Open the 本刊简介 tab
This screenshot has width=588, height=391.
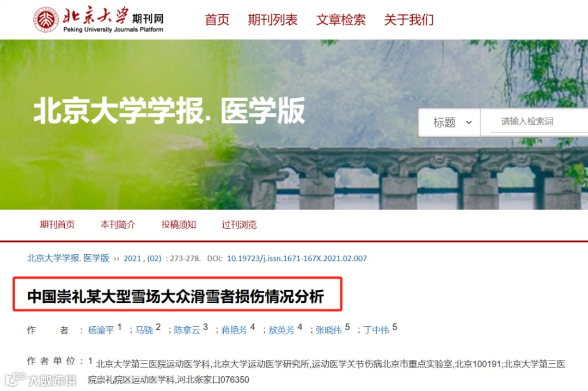pos(118,224)
